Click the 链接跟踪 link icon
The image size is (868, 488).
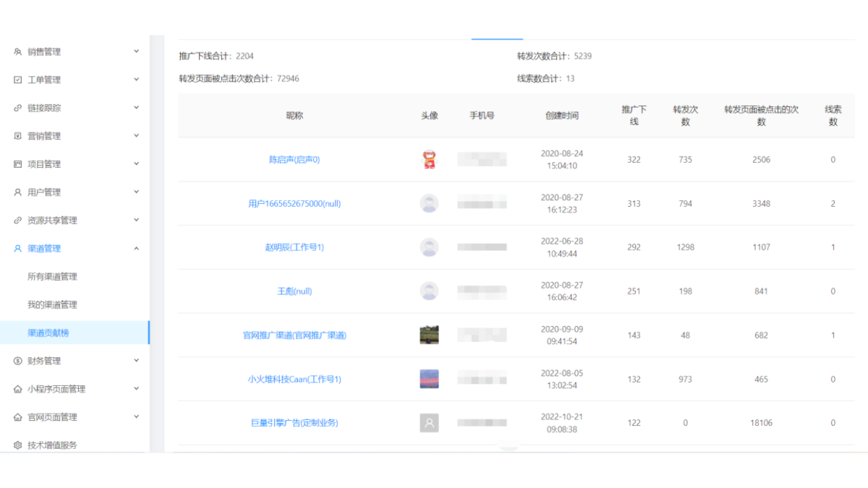tap(18, 108)
